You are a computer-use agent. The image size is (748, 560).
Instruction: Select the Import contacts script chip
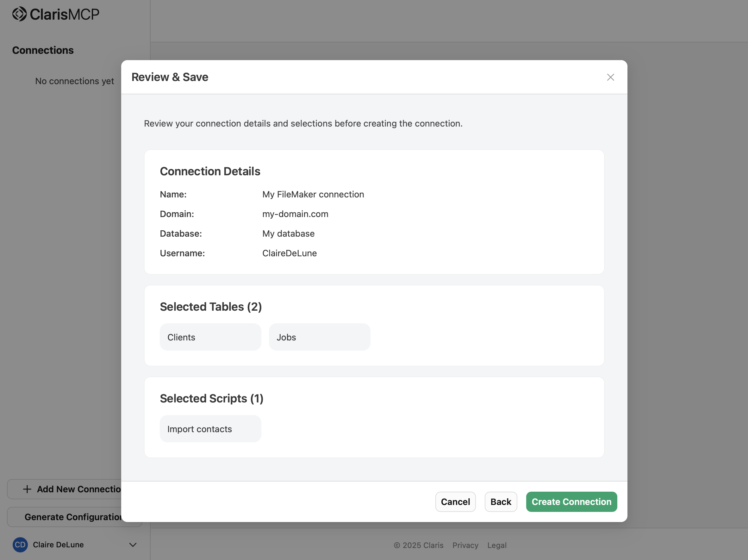210,428
